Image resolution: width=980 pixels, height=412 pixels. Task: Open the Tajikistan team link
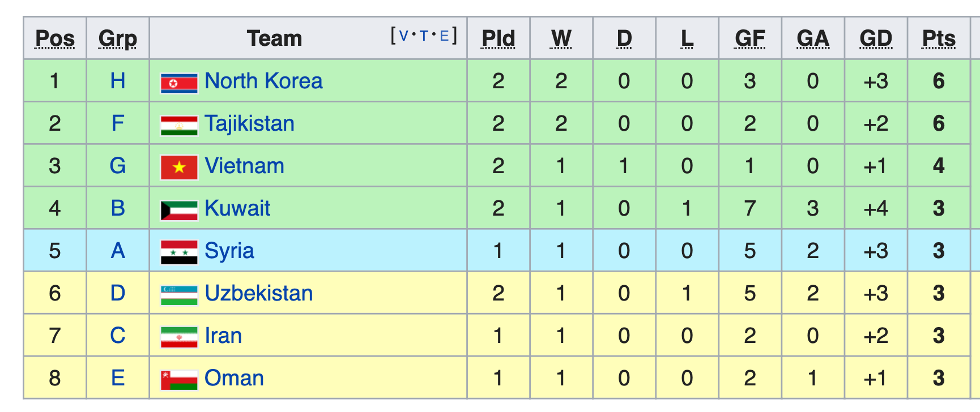pos(249,123)
